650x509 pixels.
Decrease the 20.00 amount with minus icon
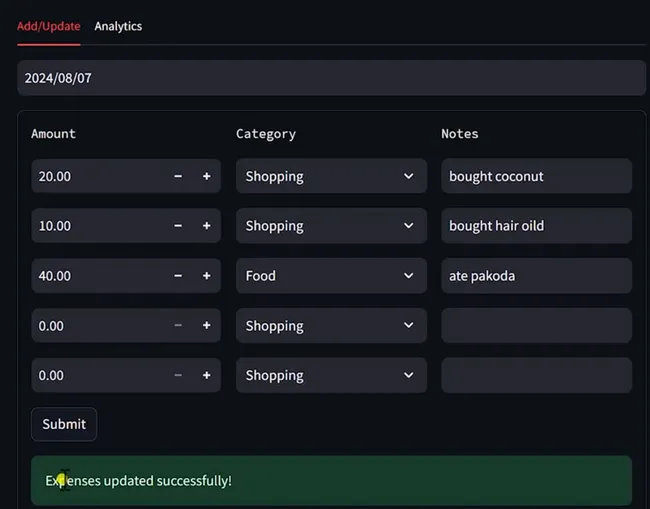(178, 176)
